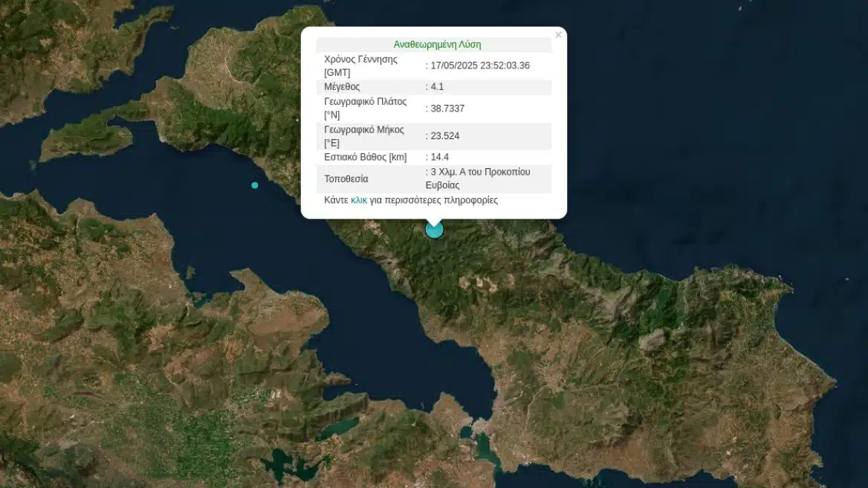Viewport: 868px width, 488px height.
Task: Click the 'Μέγεθος' row label
Action: pyautogui.click(x=342, y=87)
